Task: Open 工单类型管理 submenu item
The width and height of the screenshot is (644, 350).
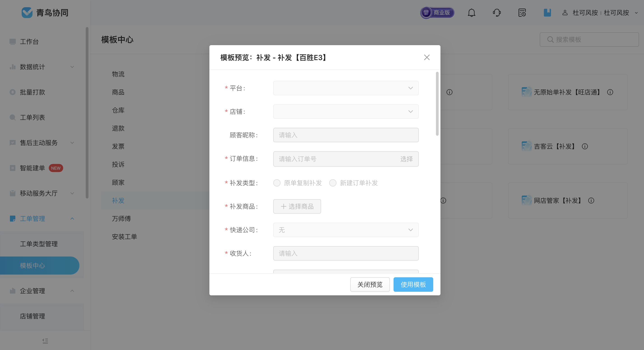Action: click(x=39, y=244)
